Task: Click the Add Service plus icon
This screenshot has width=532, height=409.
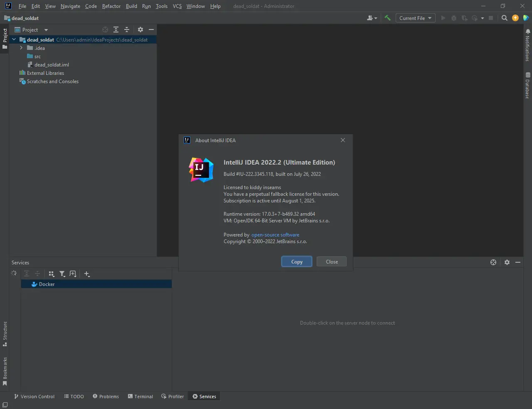Action: (x=87, y=273)
